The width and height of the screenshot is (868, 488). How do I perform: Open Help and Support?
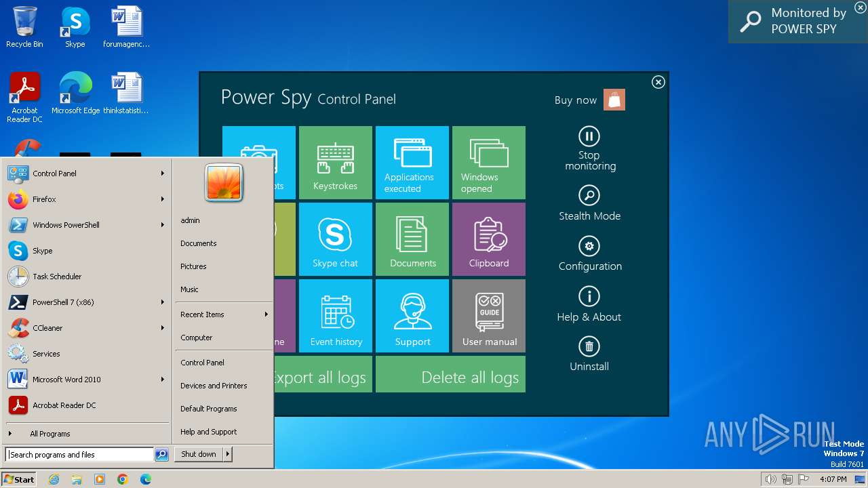(x=208, y=432)
